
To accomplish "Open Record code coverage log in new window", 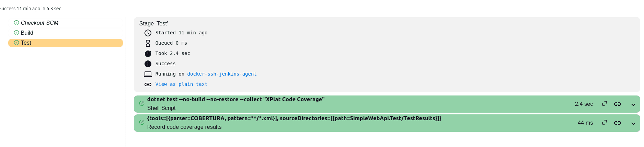I will click(x=605, y=123).
